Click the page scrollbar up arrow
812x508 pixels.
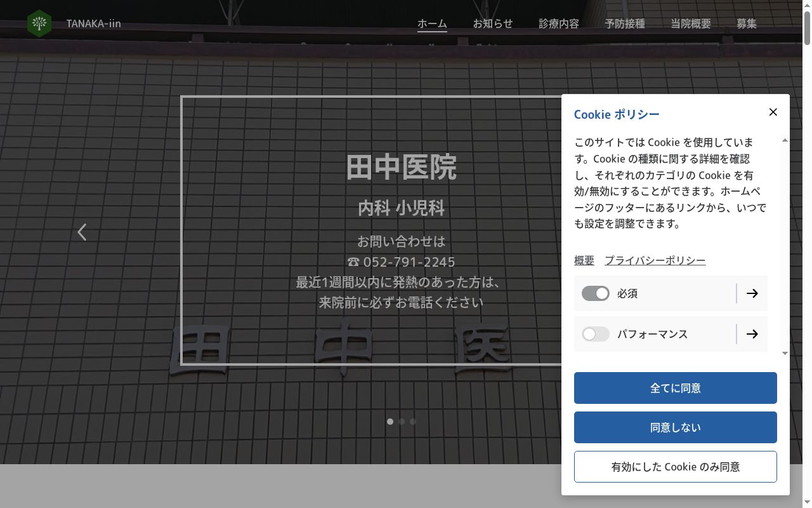pos(807,5)
